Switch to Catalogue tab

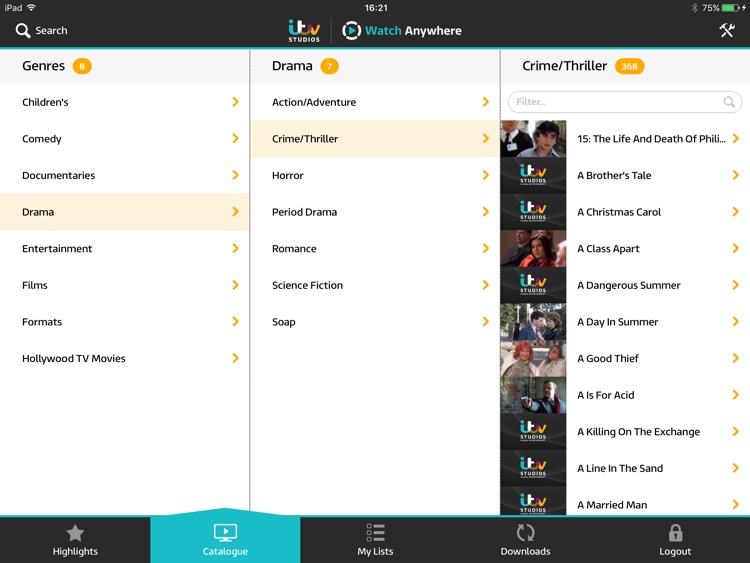225,540
